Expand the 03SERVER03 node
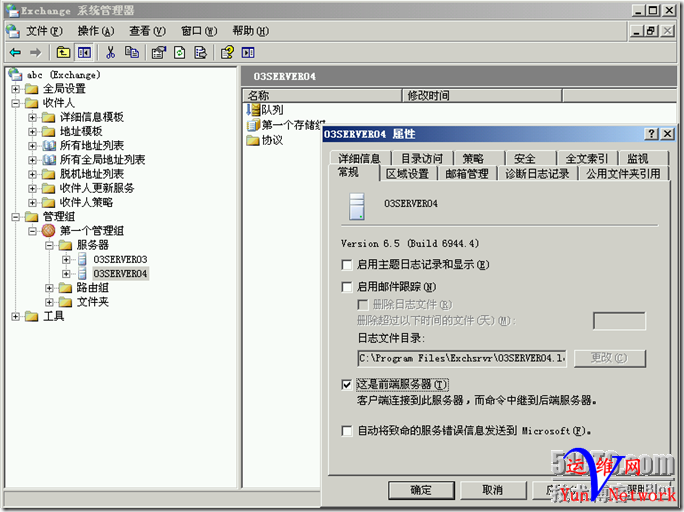 click(x=66, y=259)
